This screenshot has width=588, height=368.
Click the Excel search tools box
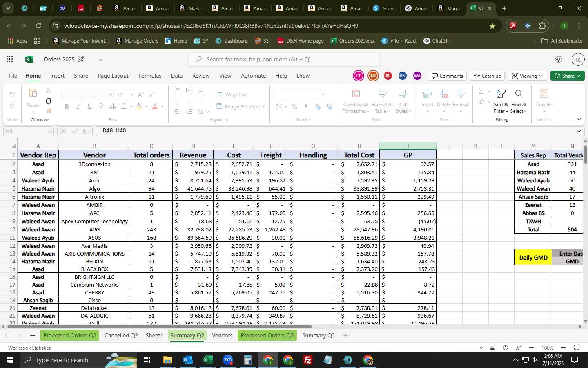point(284,59)
